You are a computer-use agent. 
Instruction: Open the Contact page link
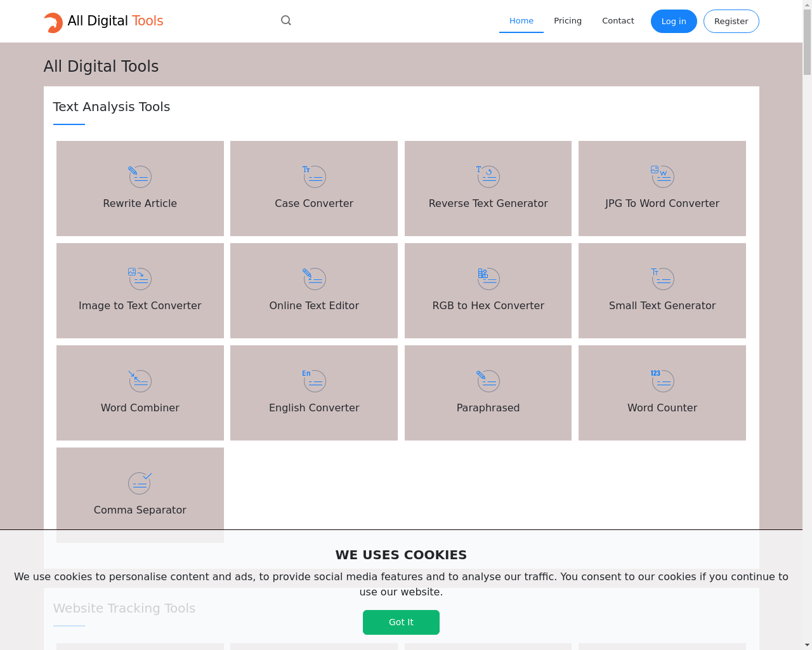tap(618, 21)
